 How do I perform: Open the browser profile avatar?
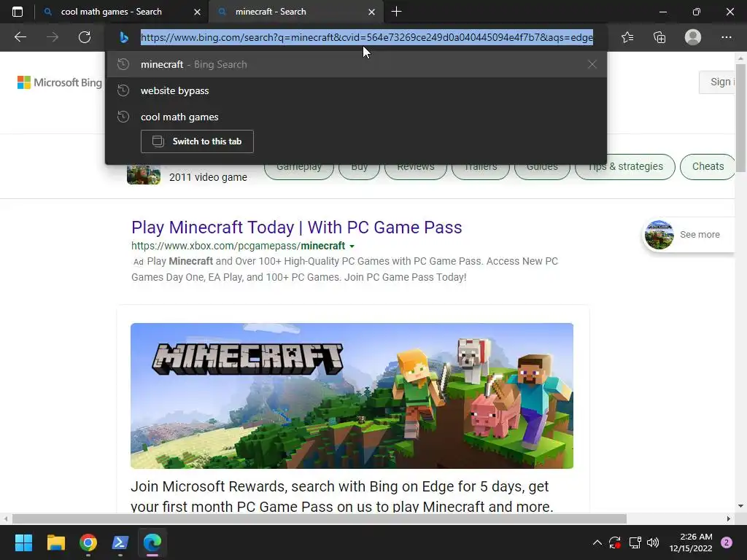693,37
